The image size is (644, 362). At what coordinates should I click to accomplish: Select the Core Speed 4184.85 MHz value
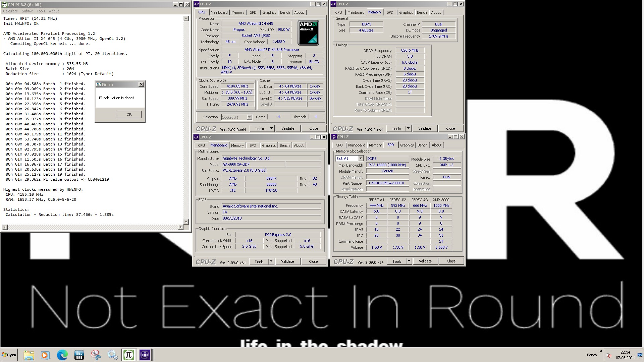tap(237, 86)
